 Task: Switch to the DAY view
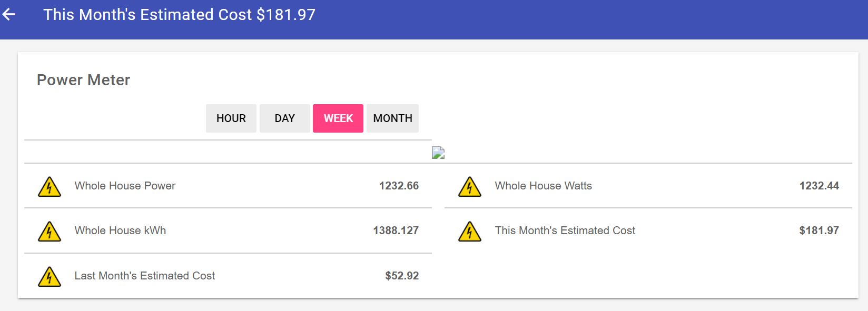pos(284,118)
